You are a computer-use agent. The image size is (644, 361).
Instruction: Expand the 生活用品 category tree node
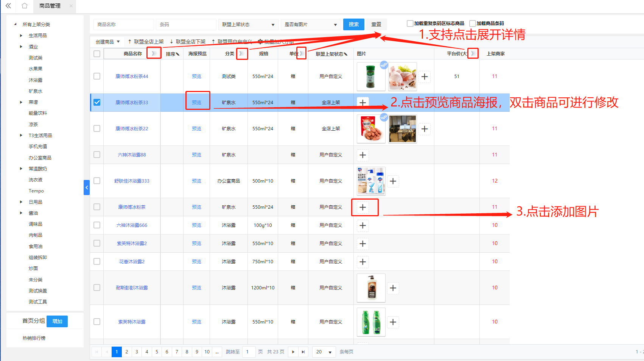[x=21, y=36]
